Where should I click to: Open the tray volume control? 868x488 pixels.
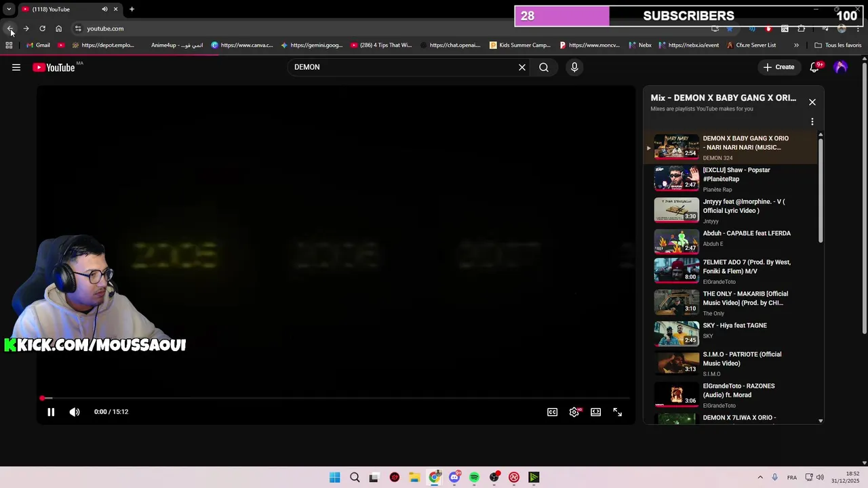tap(821, 478)
